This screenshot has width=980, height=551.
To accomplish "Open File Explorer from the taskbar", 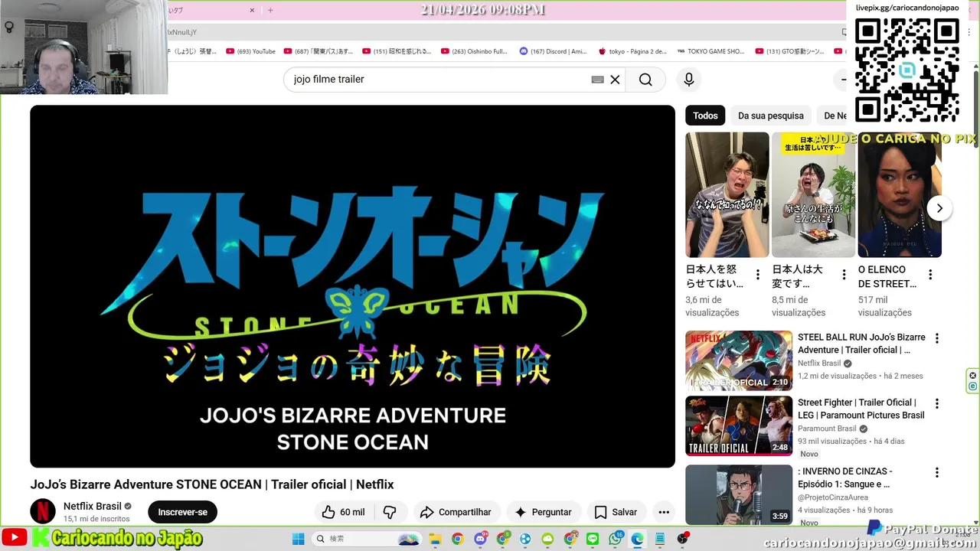I will [436, 539].
